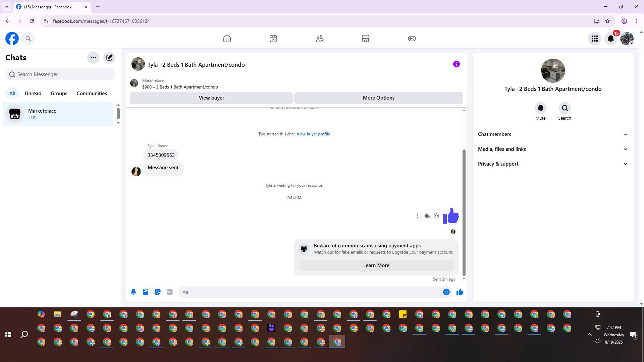Open the Chrome tab search dropdown
644x362 pixels.
click(x=7, y=7)
